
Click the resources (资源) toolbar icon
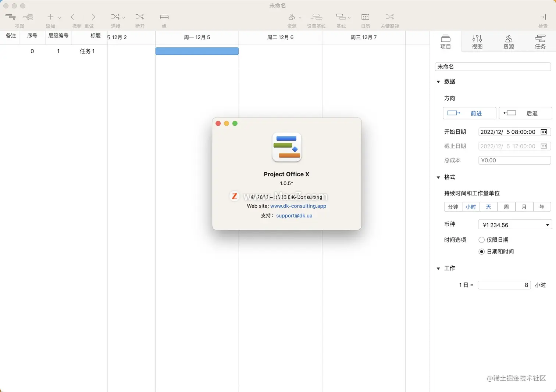point(292,17)
